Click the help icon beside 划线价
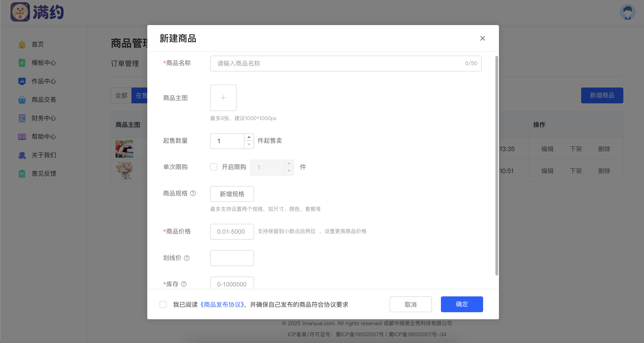 (x=187, y=258)
